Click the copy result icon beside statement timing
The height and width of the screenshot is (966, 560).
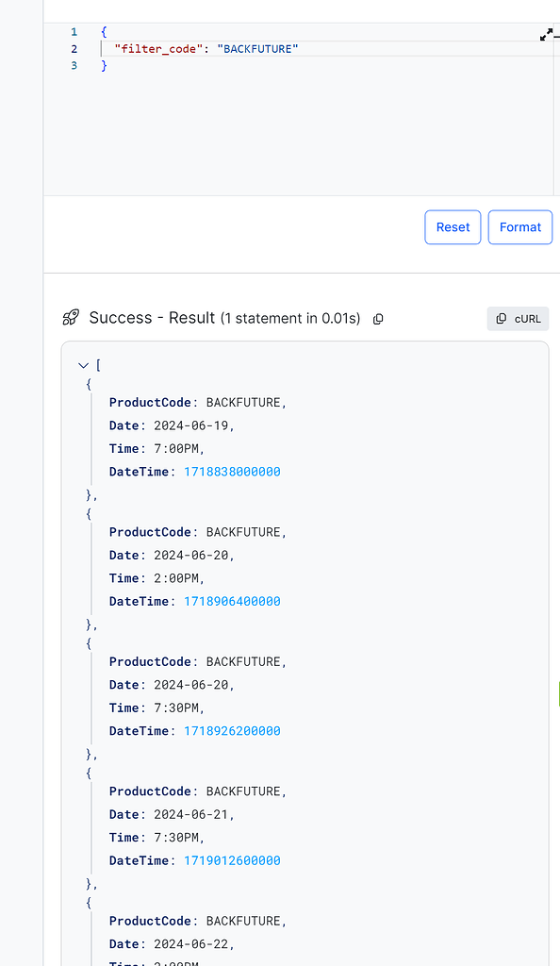pyautogui.click(x=378, y=319)
